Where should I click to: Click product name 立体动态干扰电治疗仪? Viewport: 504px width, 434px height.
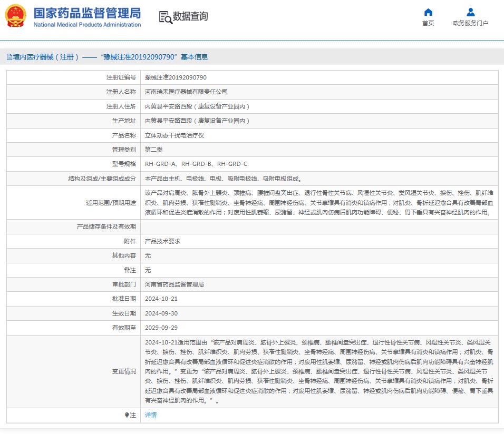pyautogui.click(x=174, y=135)
